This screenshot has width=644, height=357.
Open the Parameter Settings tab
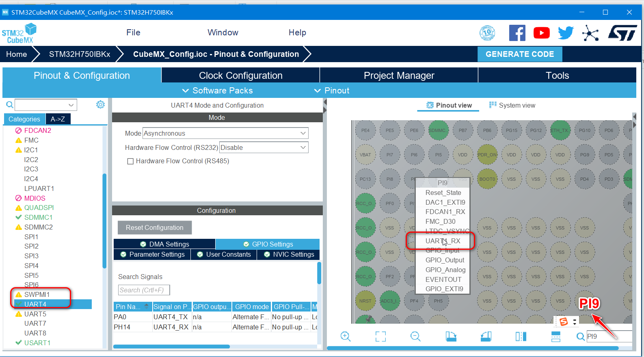coord(152,254)
